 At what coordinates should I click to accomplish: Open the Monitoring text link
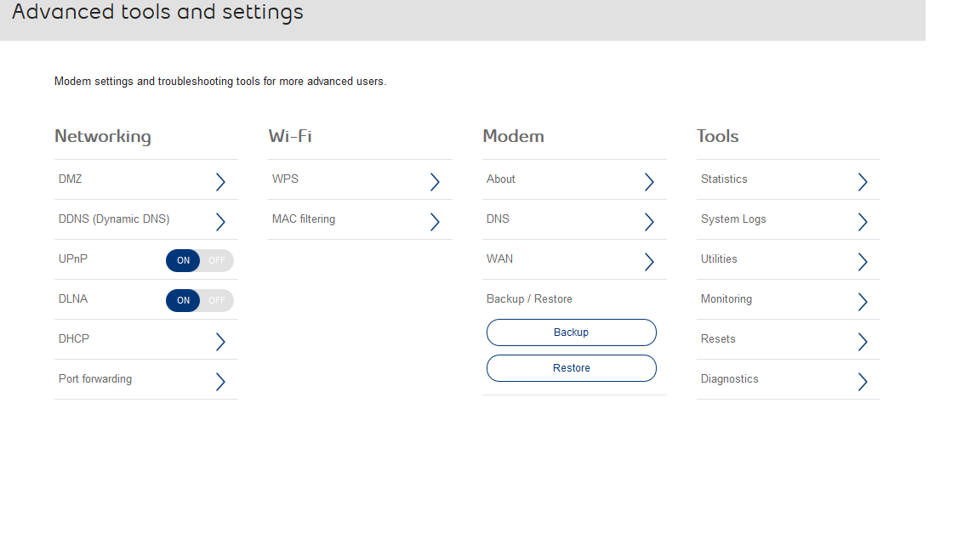click(x=726, y=299)
